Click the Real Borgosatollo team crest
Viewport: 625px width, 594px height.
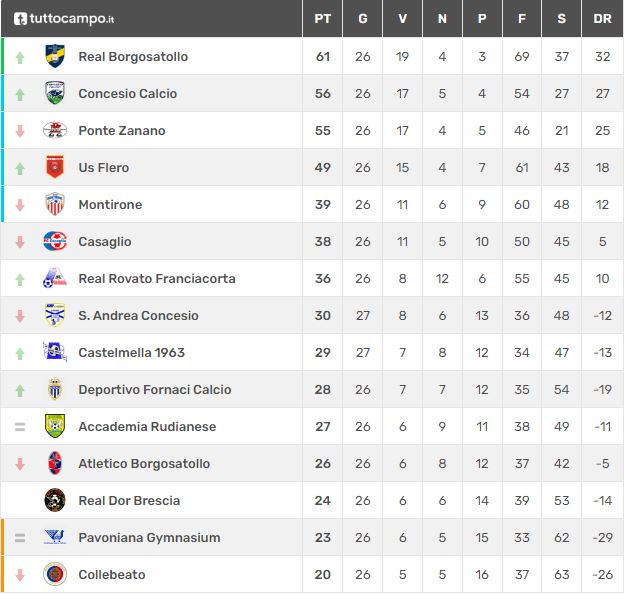click(55, 56)
